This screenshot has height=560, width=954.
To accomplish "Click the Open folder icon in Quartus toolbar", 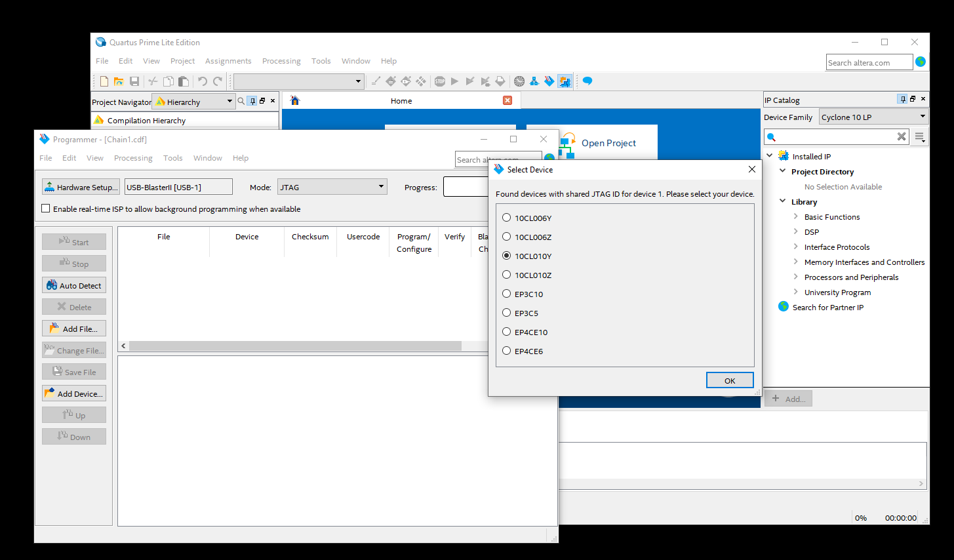I will pyautogui.click(x=119, y=81).
